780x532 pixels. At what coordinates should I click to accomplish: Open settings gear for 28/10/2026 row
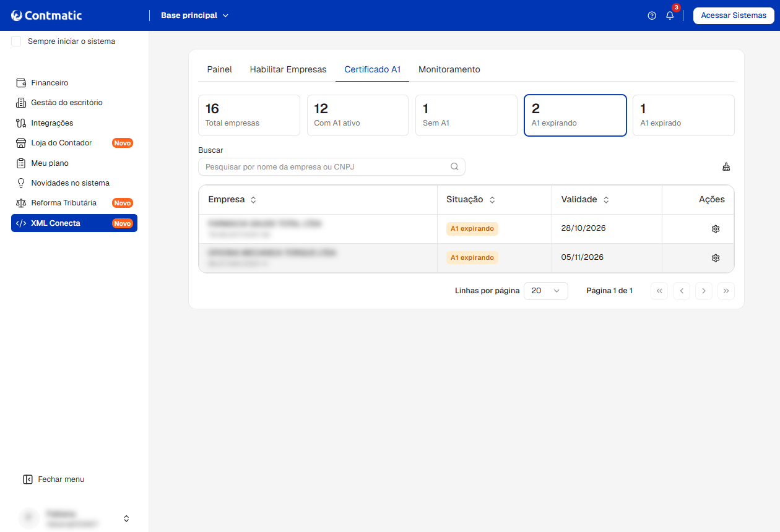click(716, 229)
